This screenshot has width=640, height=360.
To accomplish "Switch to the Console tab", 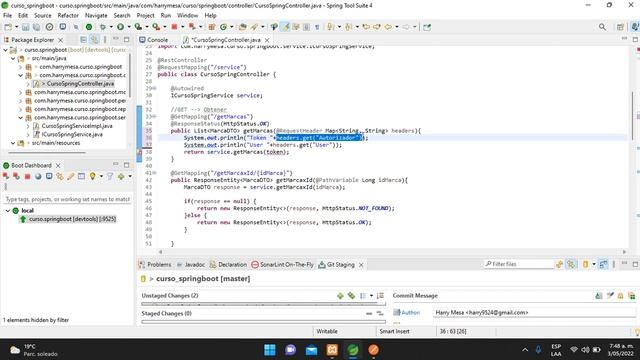I will pos(153,40).
